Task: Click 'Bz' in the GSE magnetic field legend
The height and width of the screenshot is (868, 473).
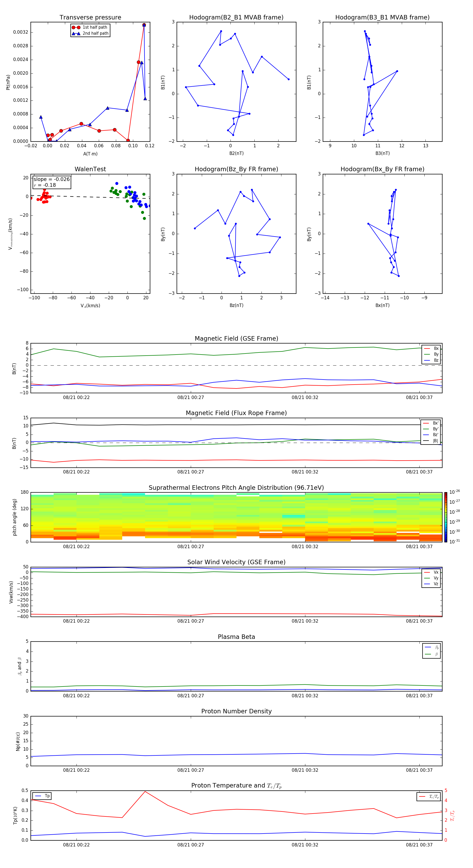Action: coord(436,360)
